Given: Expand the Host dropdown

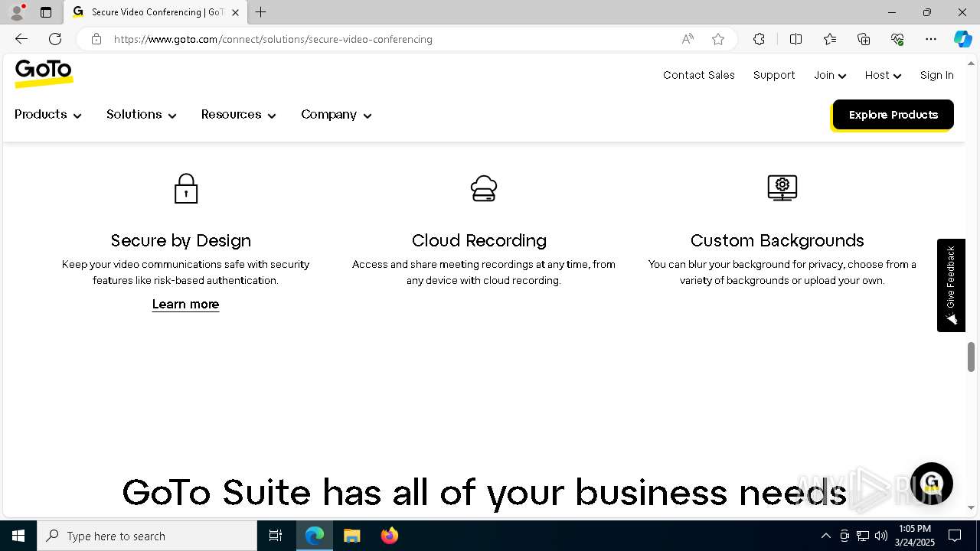Looking at the screenshot, I should point(883,75).
